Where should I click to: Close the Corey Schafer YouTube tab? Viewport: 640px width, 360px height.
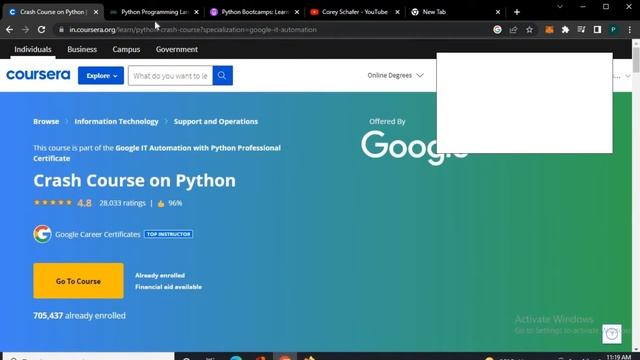tap(397, 12)
